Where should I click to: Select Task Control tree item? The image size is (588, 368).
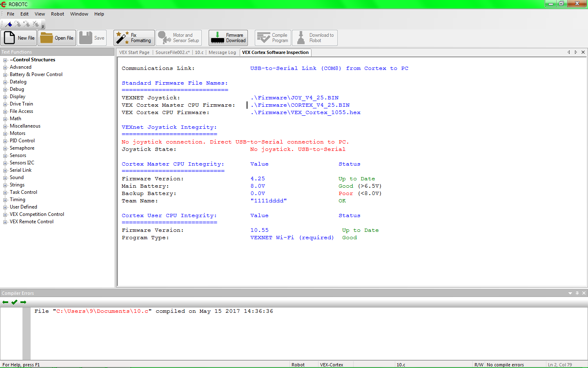click(x=23, y=192)
